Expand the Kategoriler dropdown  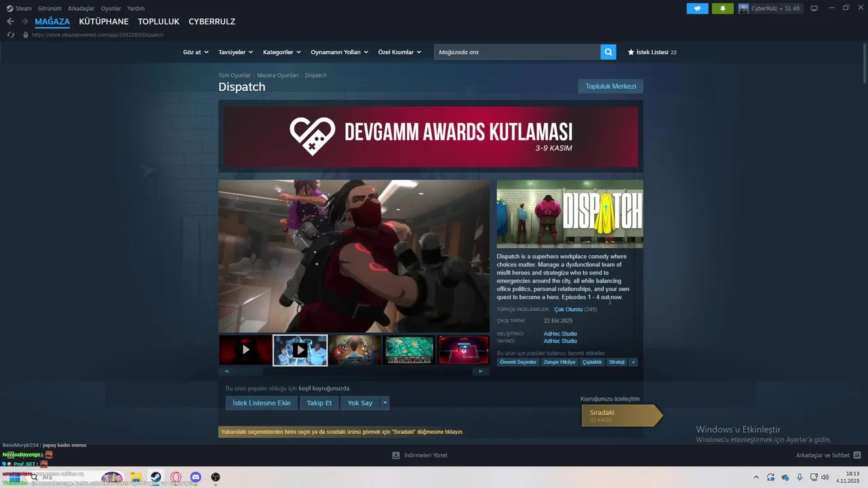[x=281, y=52]
